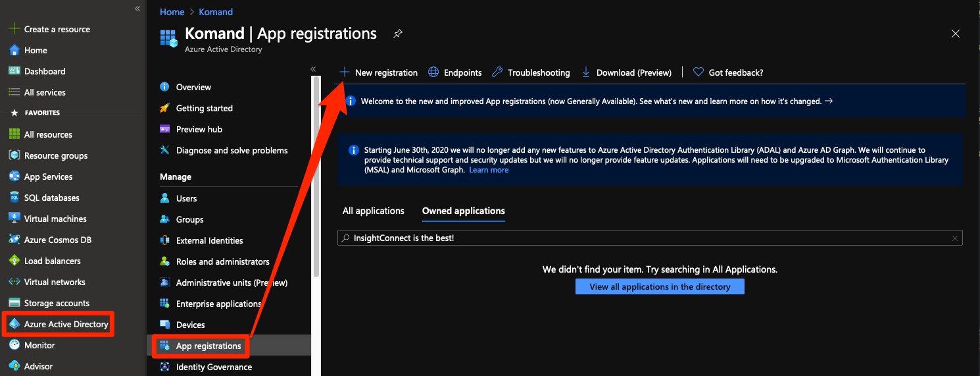Screen dimensions: 980x376
Task: Collapse the Azure AD resource menu
Action: [x=313, y=69]
